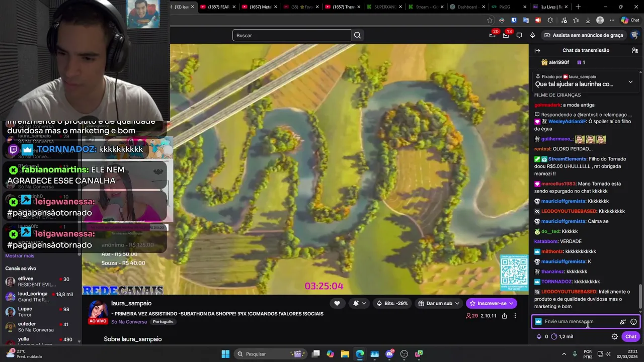Open browser settings three-dot menu
The height and width of the screenshot is (362, 644).
coord(612,20)
